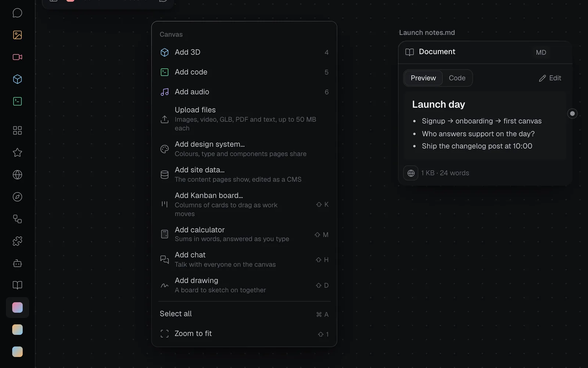This screenshot has width=588, height=368.
Task: Open the globe icon in sidebar
Action: pos(17,175)
